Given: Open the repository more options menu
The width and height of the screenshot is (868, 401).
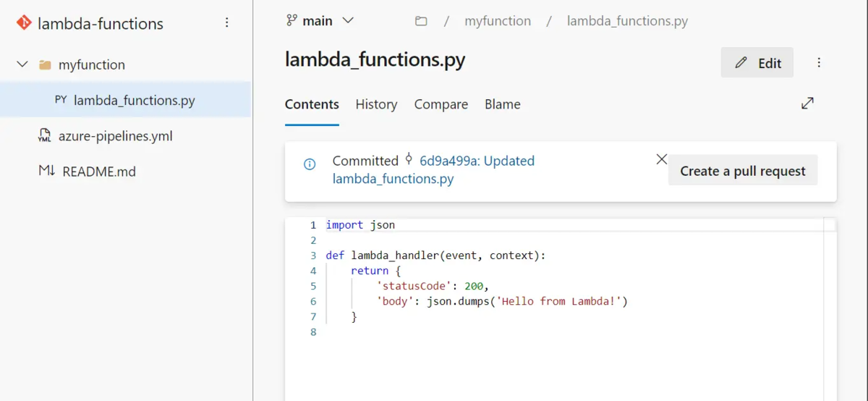Looking at the screenshot, I should click(227, 23).
